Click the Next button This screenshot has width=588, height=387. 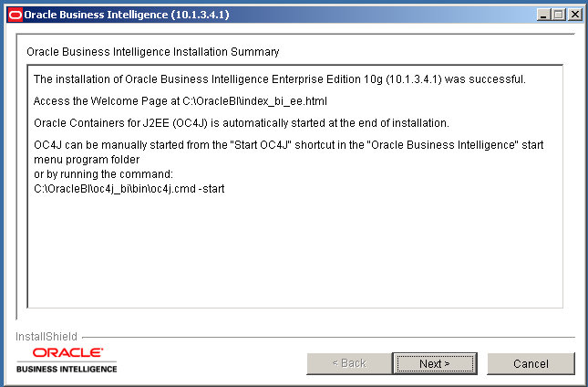point(434,363)
